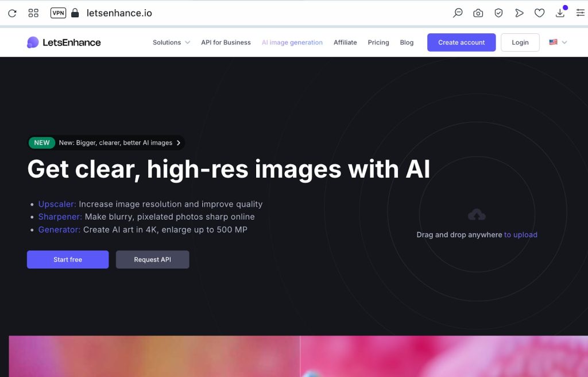Go to AI image generation
The width and height of the screenshot is (588, 377).
[292, 42]
